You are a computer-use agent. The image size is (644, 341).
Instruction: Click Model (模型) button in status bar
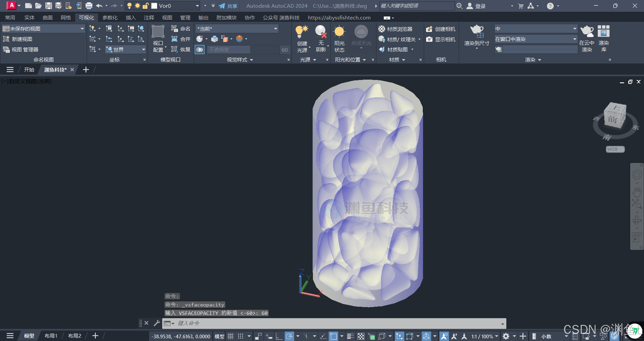220,336
